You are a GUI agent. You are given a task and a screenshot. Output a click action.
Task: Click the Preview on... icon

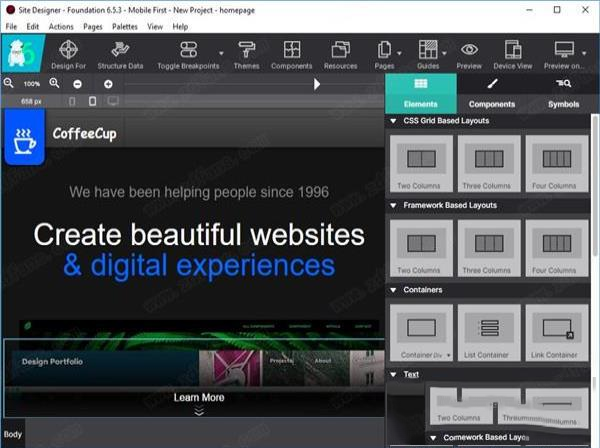564,50
